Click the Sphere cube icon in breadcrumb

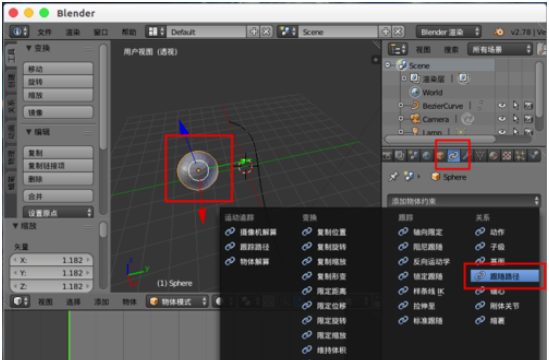[x=436, y=176]
